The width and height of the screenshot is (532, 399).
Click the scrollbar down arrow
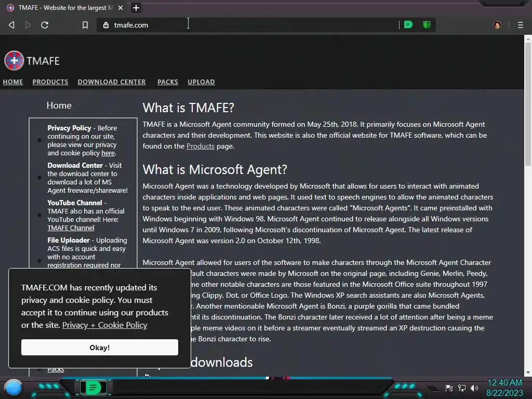click(528, 373)
